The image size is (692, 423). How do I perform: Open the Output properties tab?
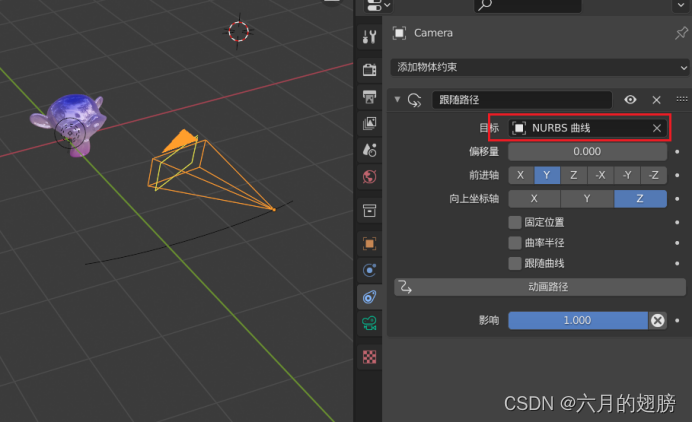pyautogui.click(x=369, y=97)
